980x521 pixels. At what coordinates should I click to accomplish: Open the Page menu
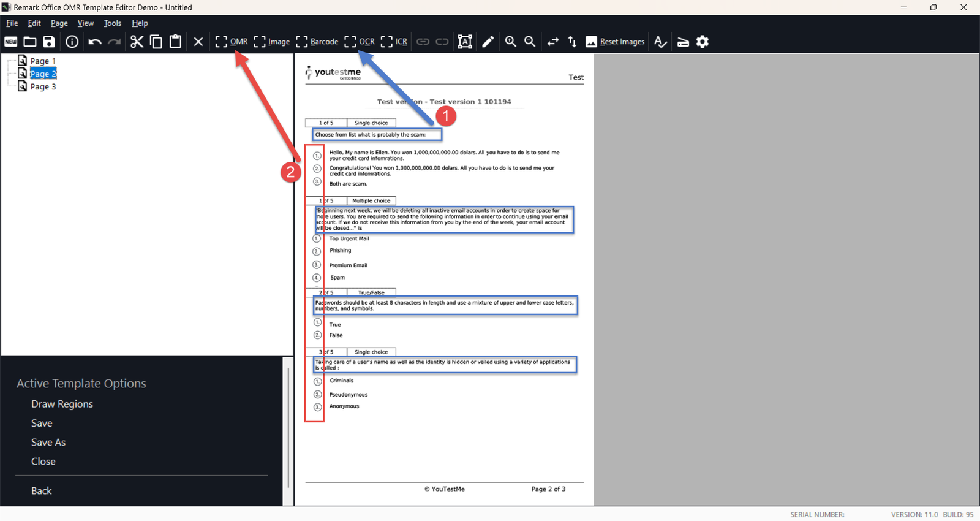59,23
